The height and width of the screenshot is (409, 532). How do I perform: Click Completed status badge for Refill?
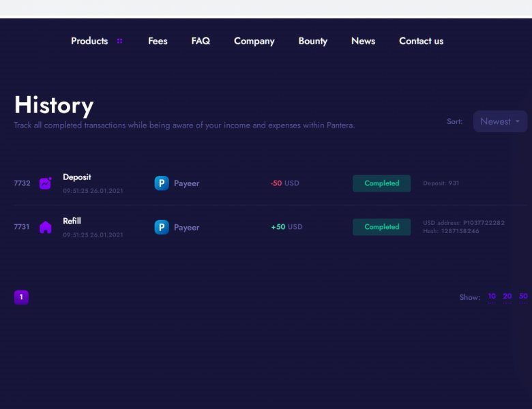(x=382, y=227)
